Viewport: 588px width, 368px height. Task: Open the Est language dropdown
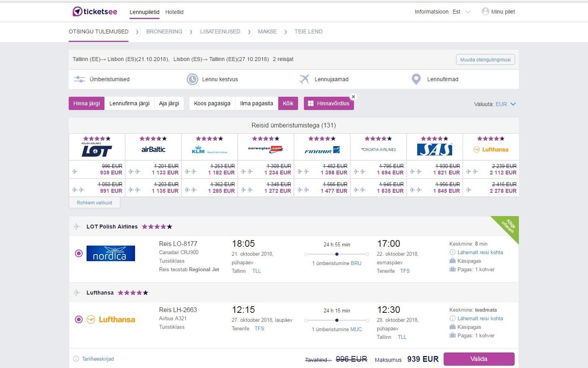pyautogui.click(x=461, y=12)
